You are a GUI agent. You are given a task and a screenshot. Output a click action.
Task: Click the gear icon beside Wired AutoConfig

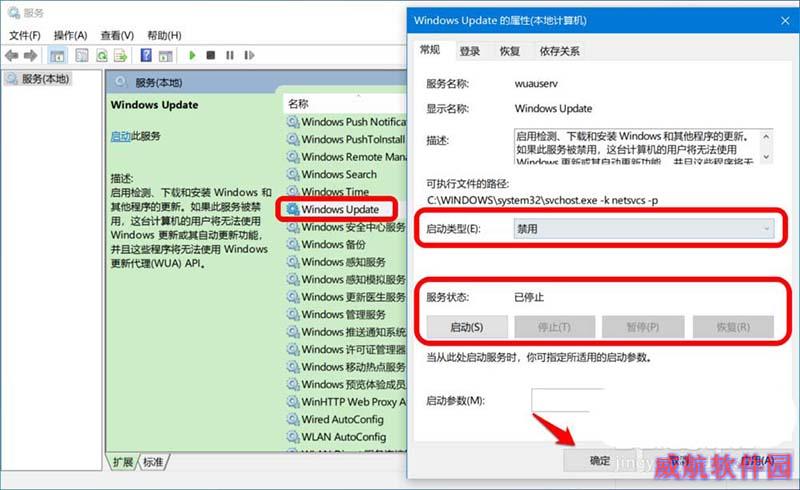[293, 419]
